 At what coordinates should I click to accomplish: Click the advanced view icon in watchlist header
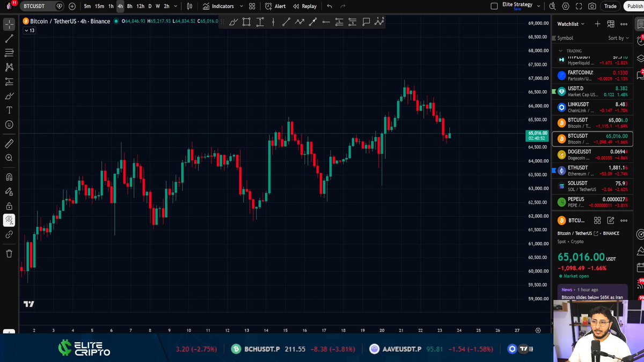click(611, 24)
